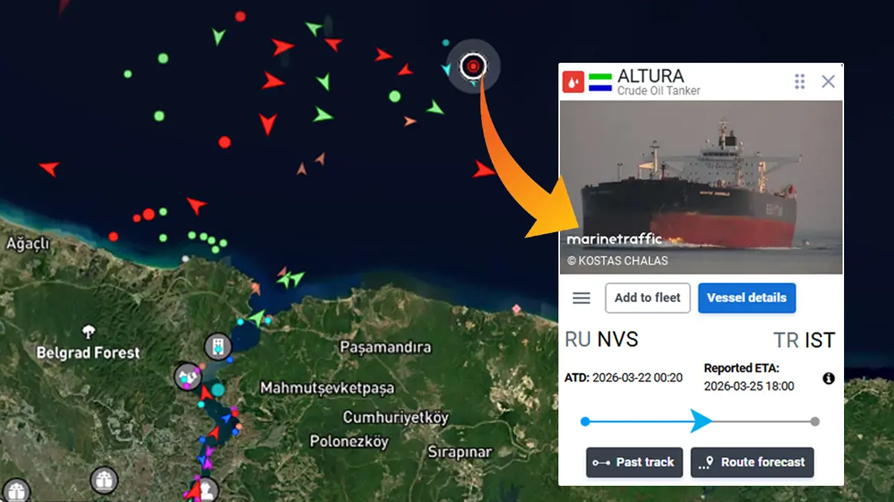Click the voyage progress arrow indicator
Screen dimensions: 894x502
tap(700, 421)
